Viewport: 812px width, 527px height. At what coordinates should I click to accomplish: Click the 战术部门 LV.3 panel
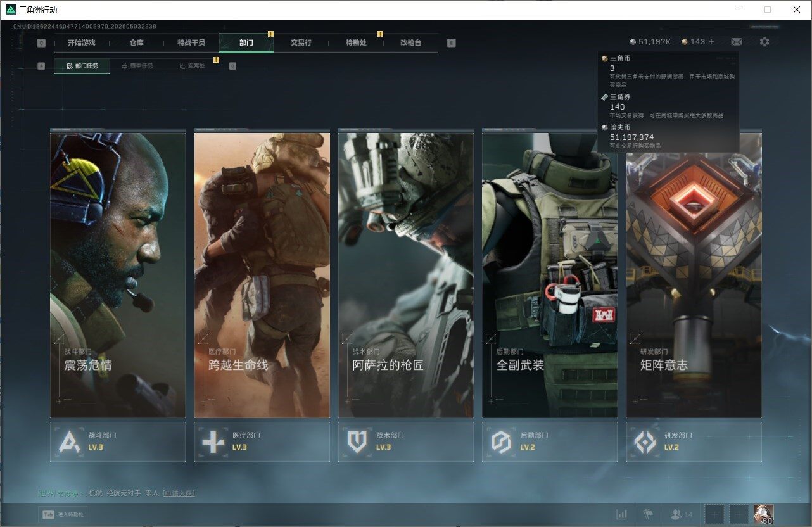click(x=406, y=441)
